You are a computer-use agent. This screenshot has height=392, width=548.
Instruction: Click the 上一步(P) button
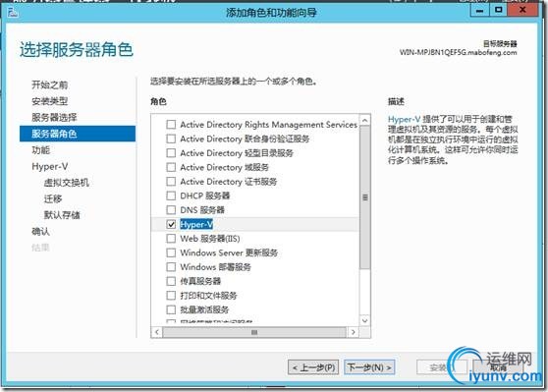(313, 367)
